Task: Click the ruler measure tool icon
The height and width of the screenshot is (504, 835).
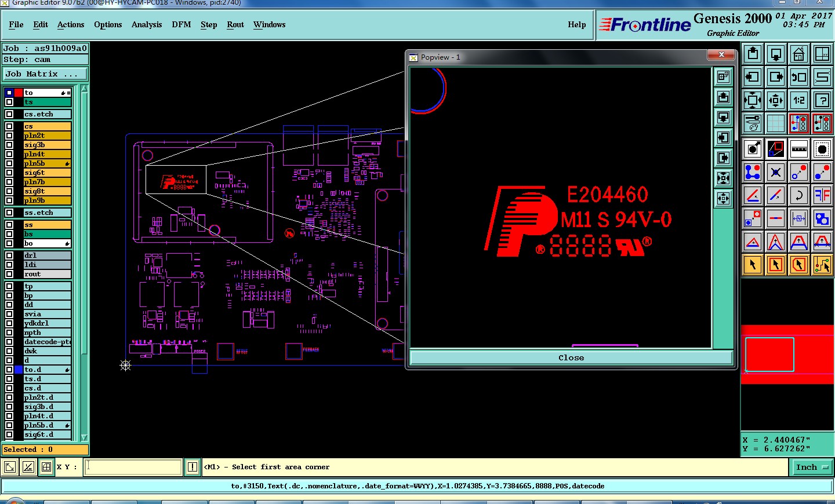Action: pos(799,149)
